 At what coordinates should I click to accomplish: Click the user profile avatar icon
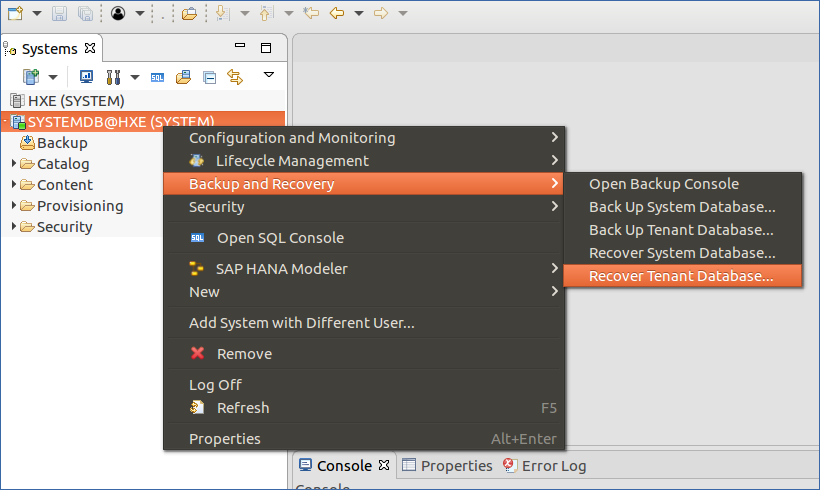tap(118, 13)
